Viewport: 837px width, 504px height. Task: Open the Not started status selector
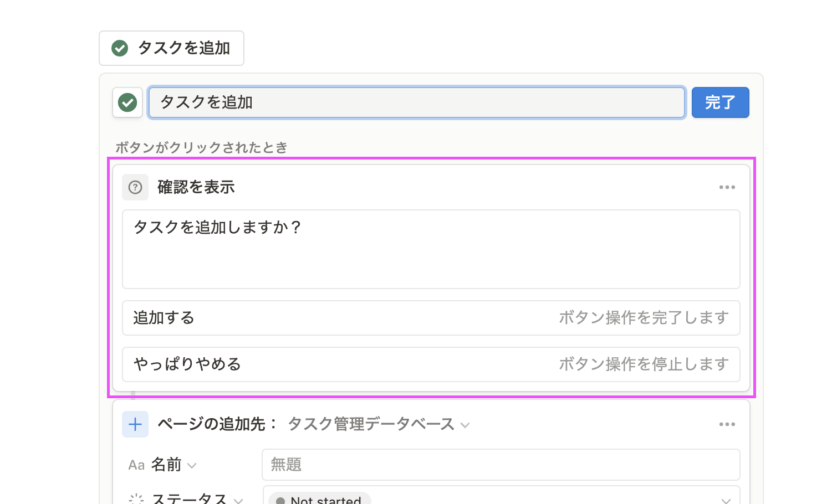click(x=501, y=496)
